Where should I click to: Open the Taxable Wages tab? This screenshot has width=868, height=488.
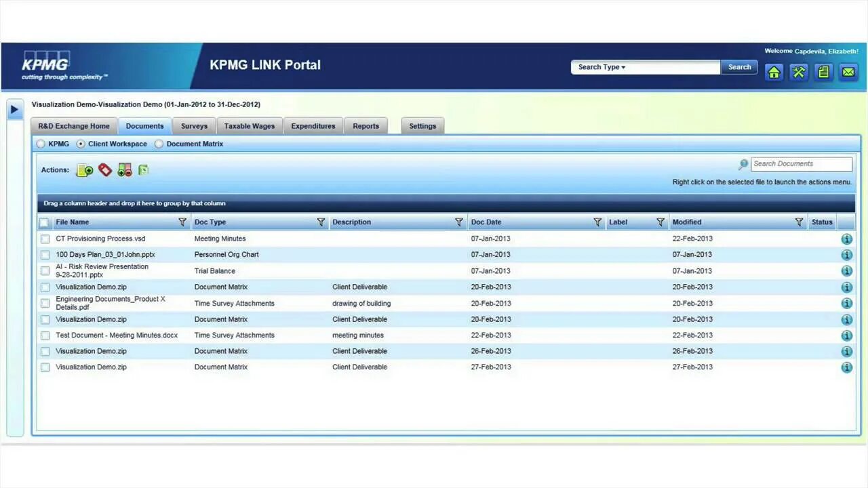(250, 126)
